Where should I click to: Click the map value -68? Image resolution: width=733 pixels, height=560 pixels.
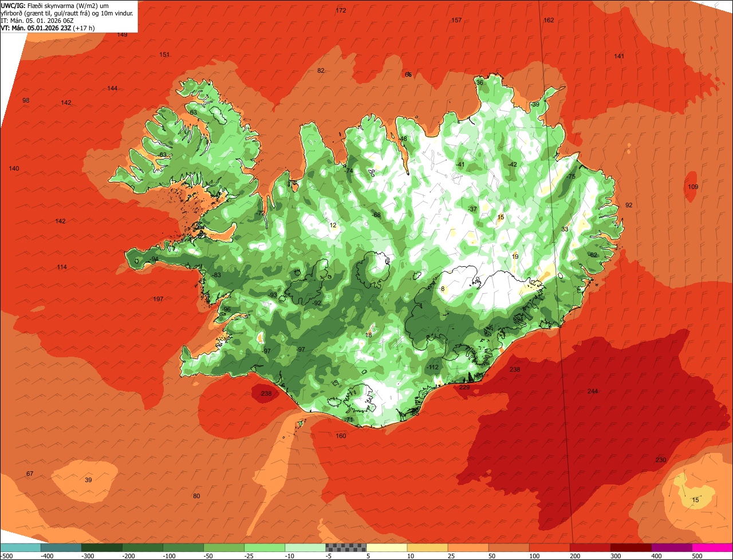tap(376, 215)
